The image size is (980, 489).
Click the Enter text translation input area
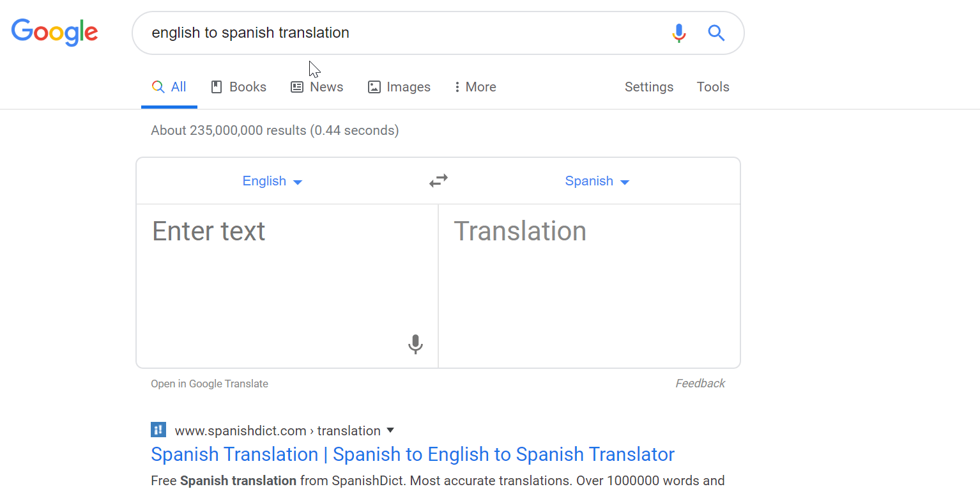281,275
